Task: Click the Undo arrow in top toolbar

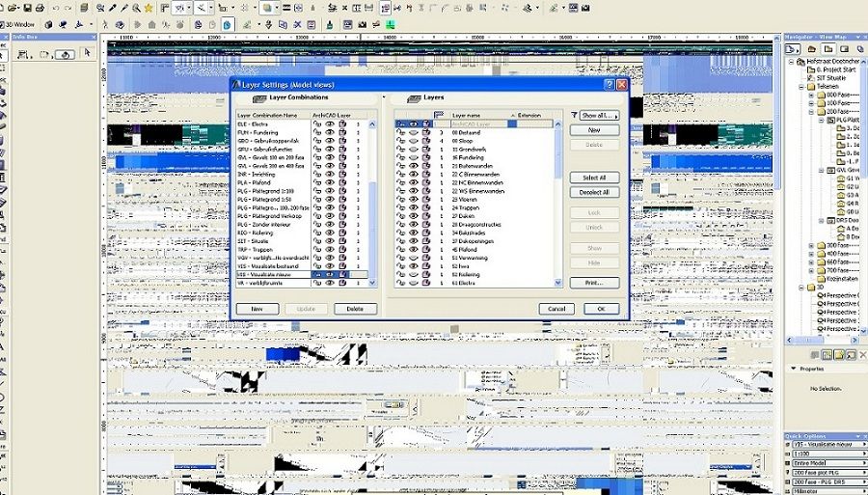Action: pos(55,8)
